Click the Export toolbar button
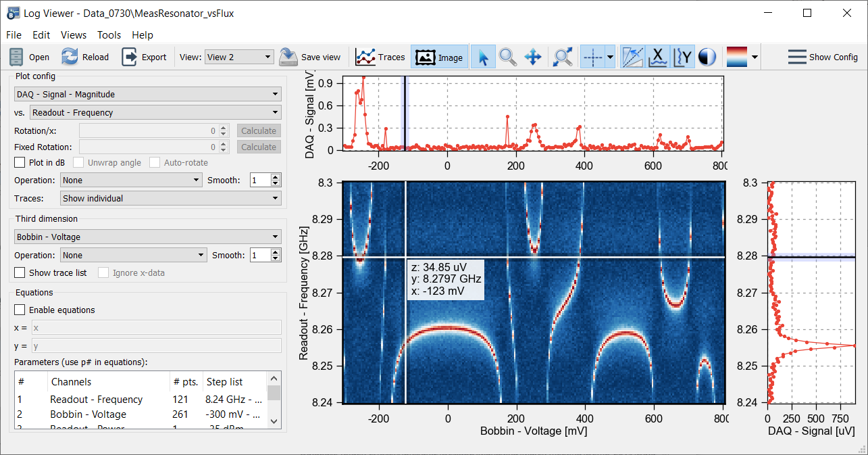The image size is (868, 455). 144,57
